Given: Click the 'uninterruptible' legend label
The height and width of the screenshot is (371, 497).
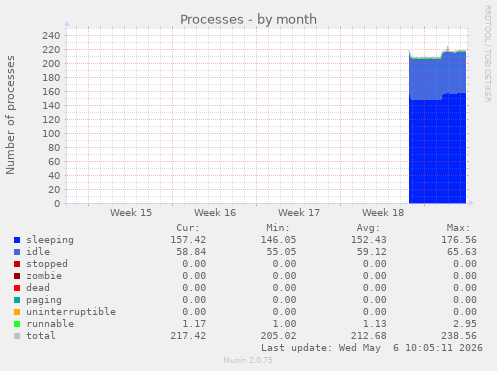Looking at the screenshot, I should 71,312.
